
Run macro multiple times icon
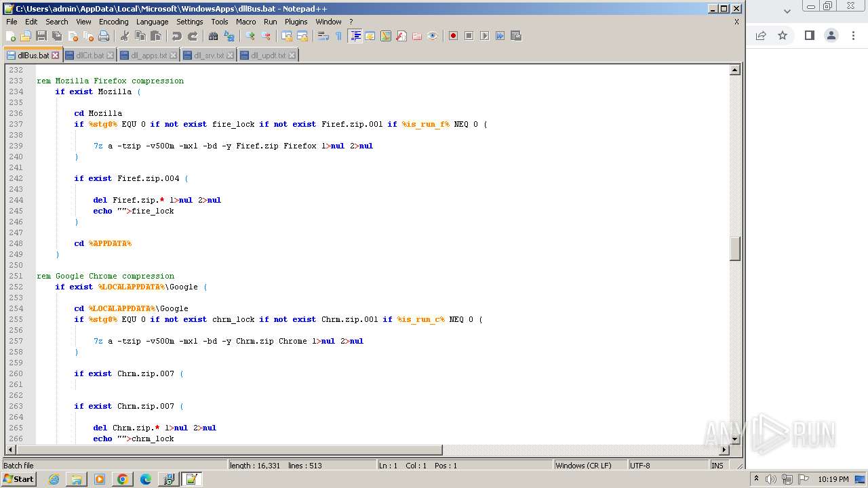tap(500, 36)
